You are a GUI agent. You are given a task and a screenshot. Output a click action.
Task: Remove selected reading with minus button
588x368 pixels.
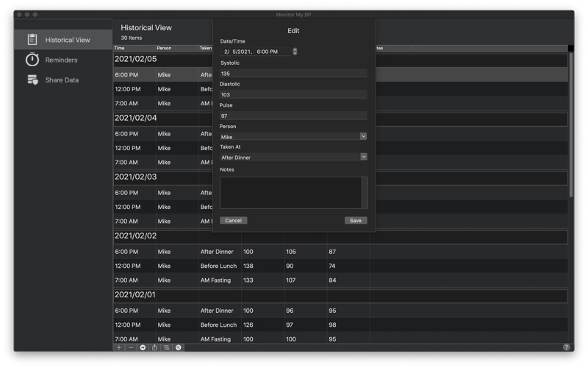coord(131,347)
